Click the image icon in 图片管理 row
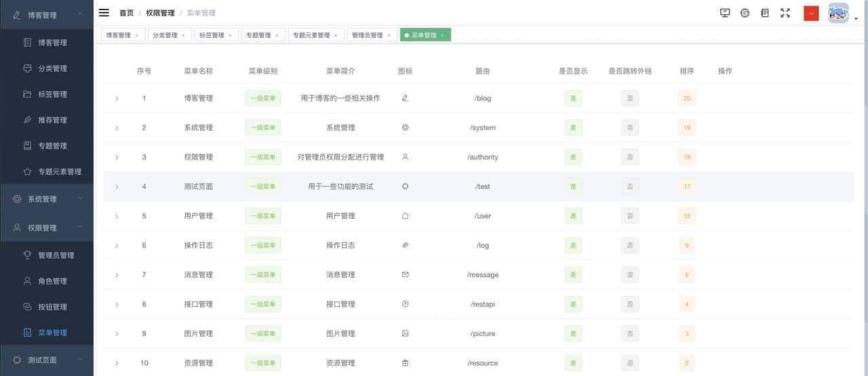 click(405, 333)
